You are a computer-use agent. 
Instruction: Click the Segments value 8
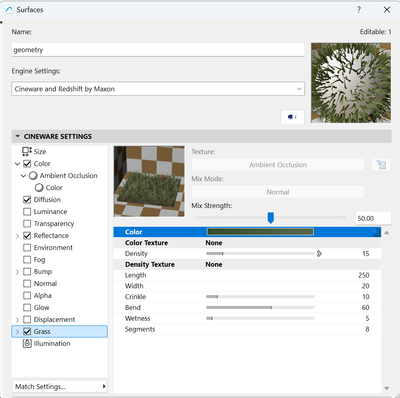pyautogui.click(x=367, y=329)
